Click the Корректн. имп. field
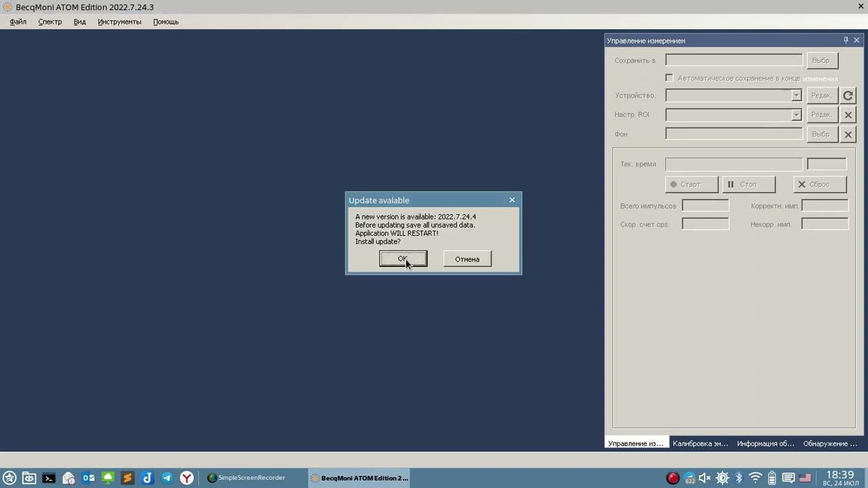Image resolution: width=868 pixels, height=488 pixels. click(825, 205)
